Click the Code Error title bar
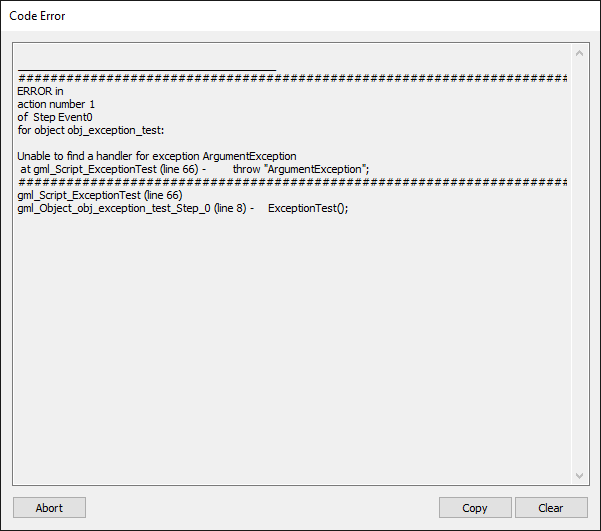Image resolution: width=601 pixels, height=531 pixels. (300, 16)
